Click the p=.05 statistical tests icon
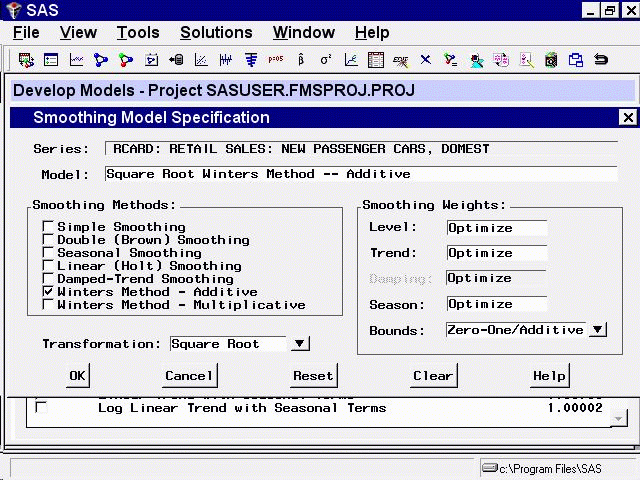 276,59
